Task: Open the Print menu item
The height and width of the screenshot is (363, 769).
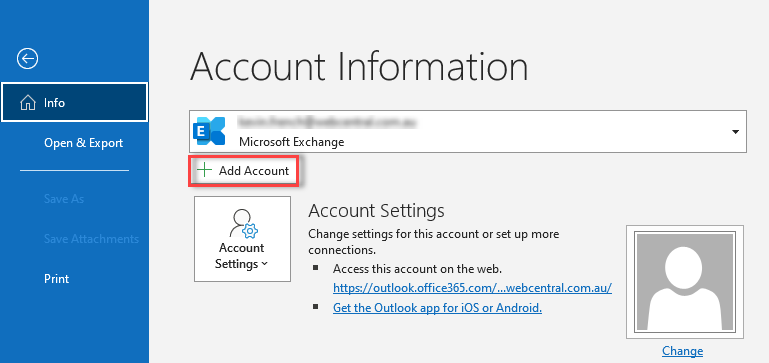Action: 56,279
